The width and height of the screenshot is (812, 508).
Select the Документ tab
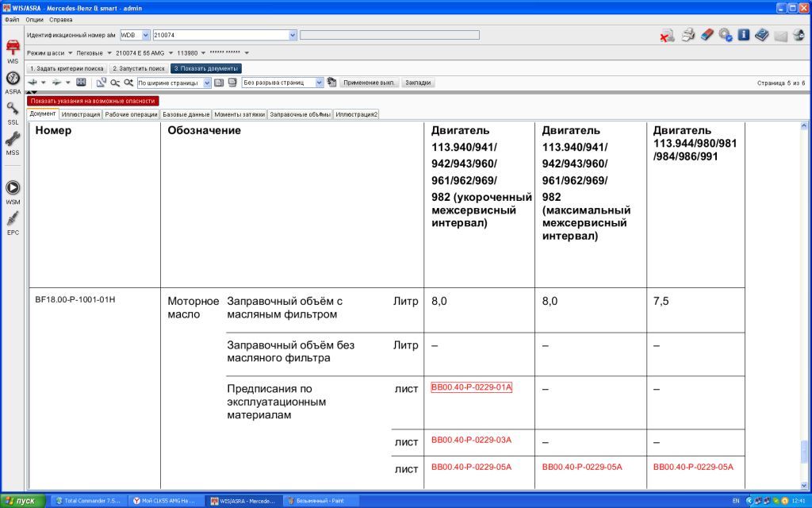click(43, 114)
